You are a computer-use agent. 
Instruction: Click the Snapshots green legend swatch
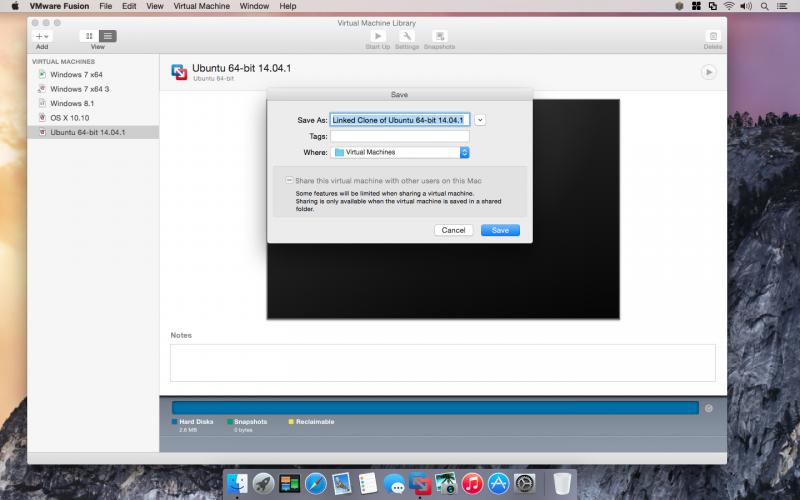point(230,422)
